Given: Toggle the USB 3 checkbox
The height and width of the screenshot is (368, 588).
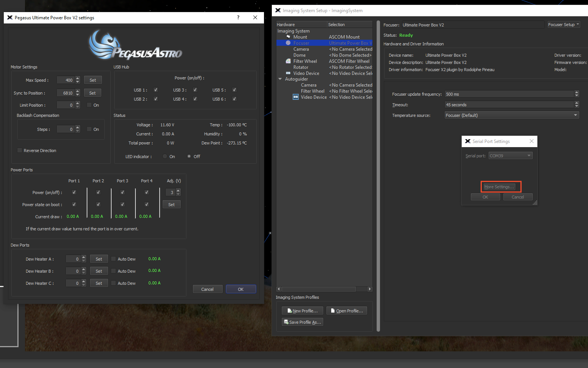Looking at the screenshot, I should pos(195,90).
